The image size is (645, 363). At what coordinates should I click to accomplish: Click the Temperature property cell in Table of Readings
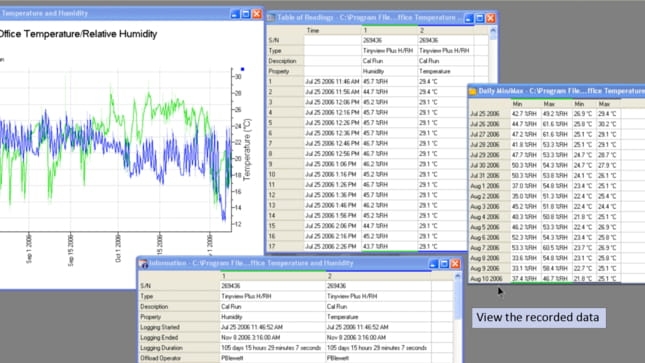point(445,71)
